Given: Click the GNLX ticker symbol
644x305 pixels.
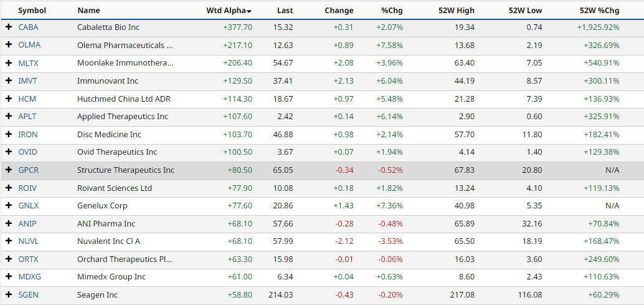Looking at the screenshot, I should click(x=29, y=206).
